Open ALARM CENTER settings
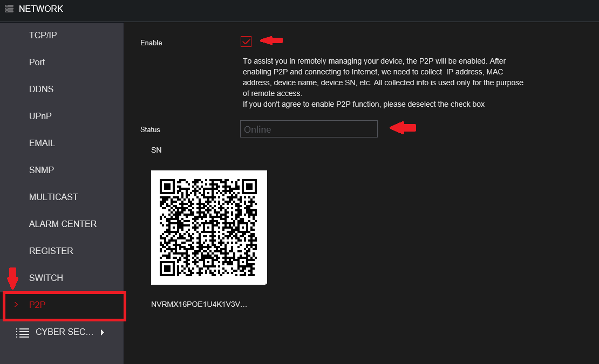The width and height of the screenshot is (599, 364). click(63, 224)
